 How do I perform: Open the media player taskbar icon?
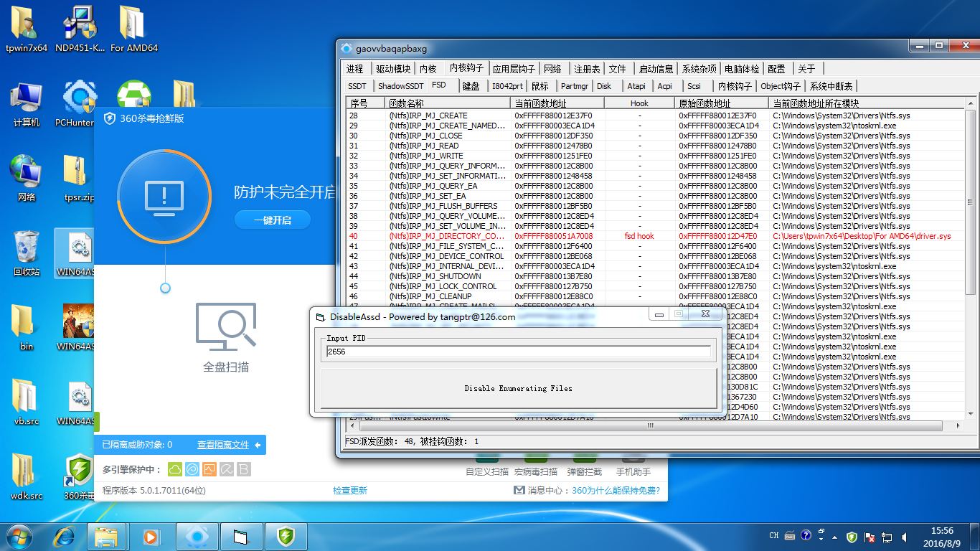pyautogui.click(x=151, y=536)
